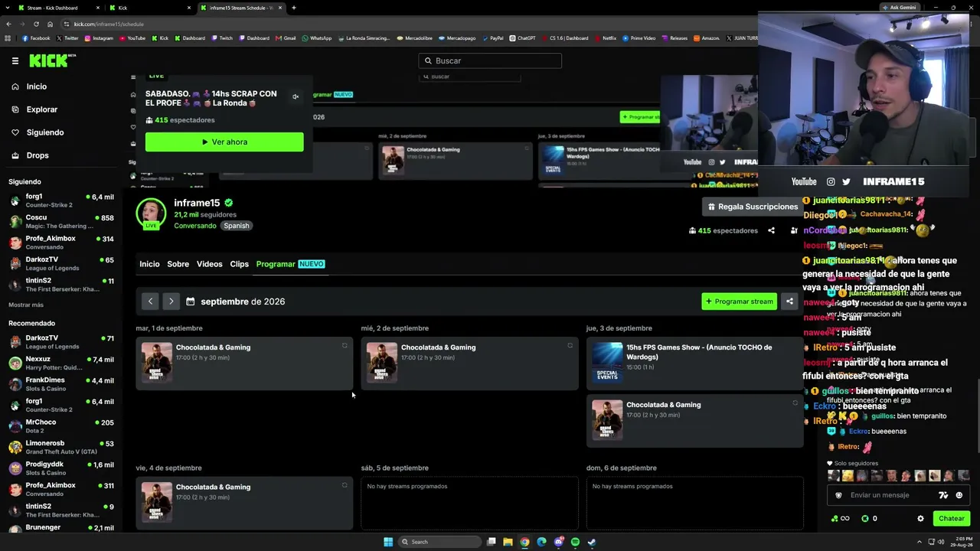Image resolution: width=980 pixels, height=551 pixels.
Task: Open Steam from the taskbar
Action: (592, 542)
